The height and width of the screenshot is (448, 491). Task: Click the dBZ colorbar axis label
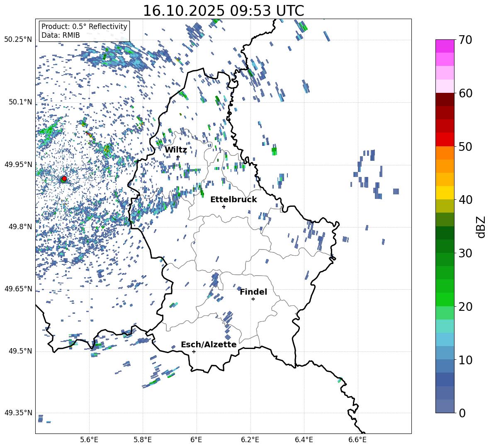[481, 227]
